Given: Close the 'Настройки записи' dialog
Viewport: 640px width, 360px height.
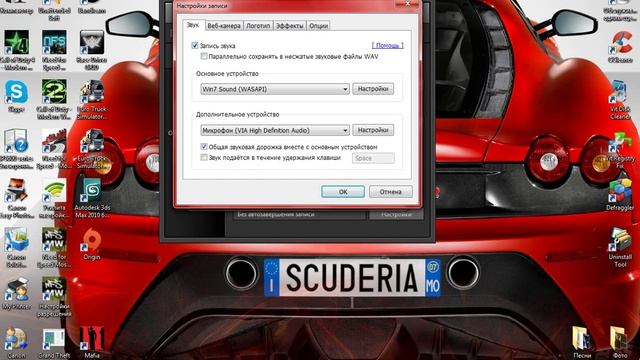Looking at the screenshot, I should click(407, 4).
